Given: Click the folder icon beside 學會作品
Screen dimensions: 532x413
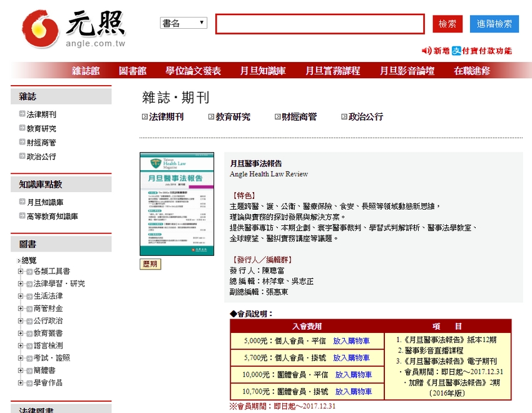Looking at the screenshot, I should [29, 383].
